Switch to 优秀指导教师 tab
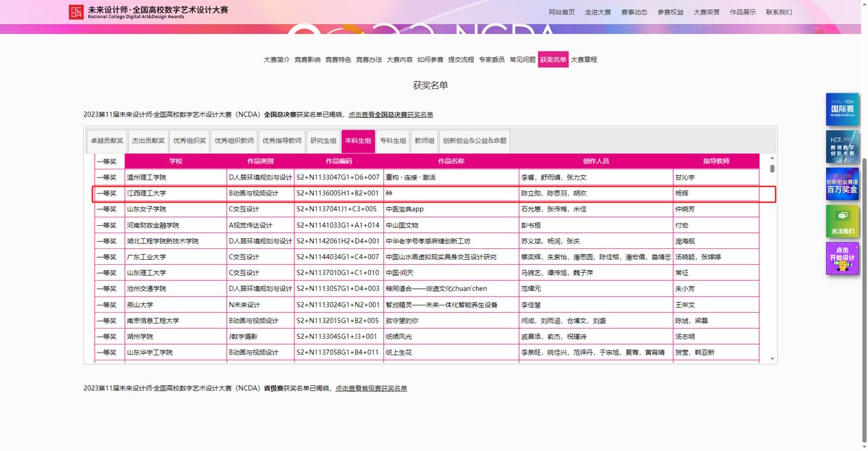The width and height of the screenshot is (868, 451). tap(282, 140)
